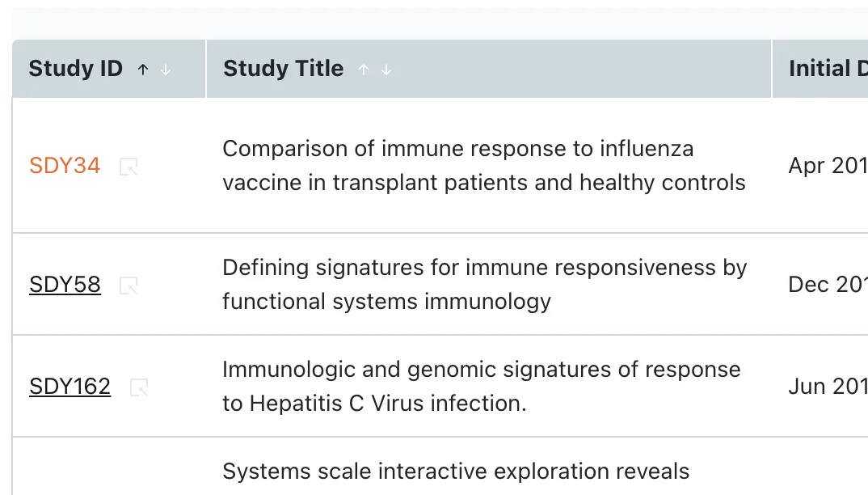This screenshot has height=495, width=868.
Task: Sort Study Title descending with down arrow
Action: (x=386, y=70)
